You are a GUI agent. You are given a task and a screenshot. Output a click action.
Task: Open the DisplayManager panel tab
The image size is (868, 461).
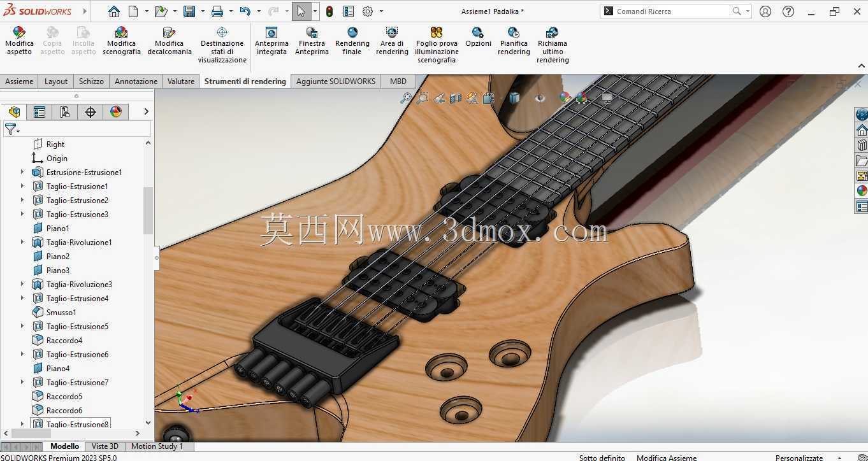(115, 112)
